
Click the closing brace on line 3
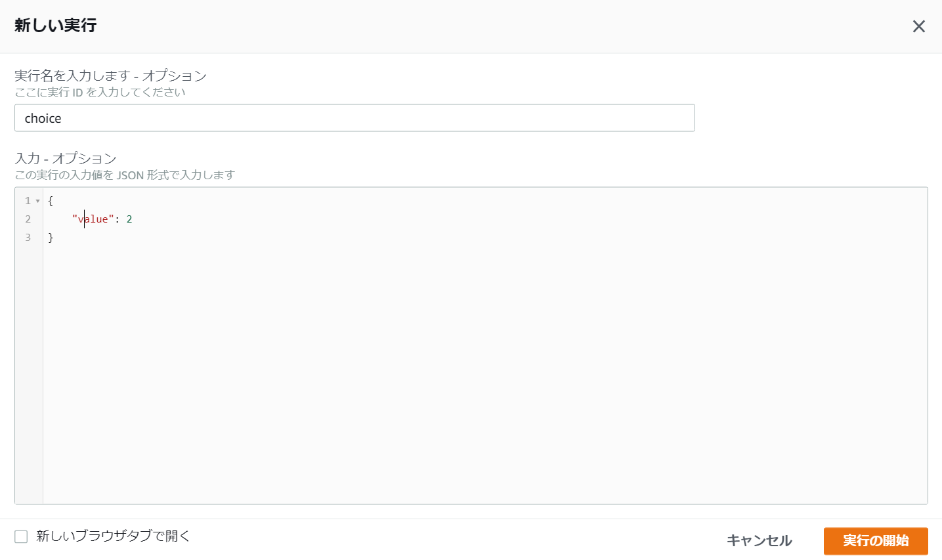pos(51,237)
